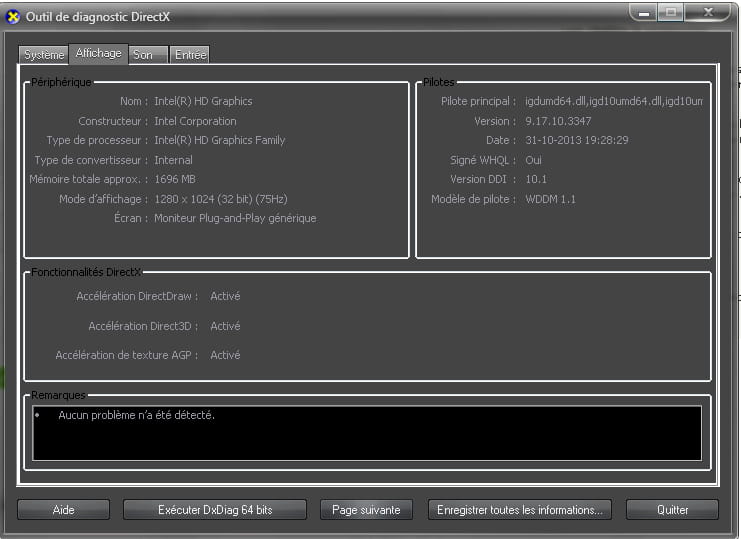Click the DirectX icon in the title bar
Screen dimensions: 741x539
[13, 17]
